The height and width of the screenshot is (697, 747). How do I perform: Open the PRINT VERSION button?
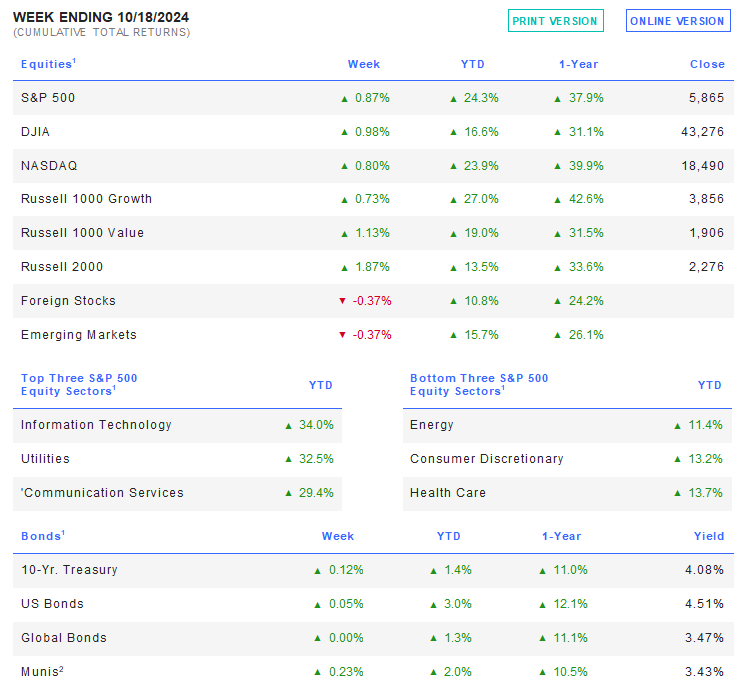[x=555, y=21]
